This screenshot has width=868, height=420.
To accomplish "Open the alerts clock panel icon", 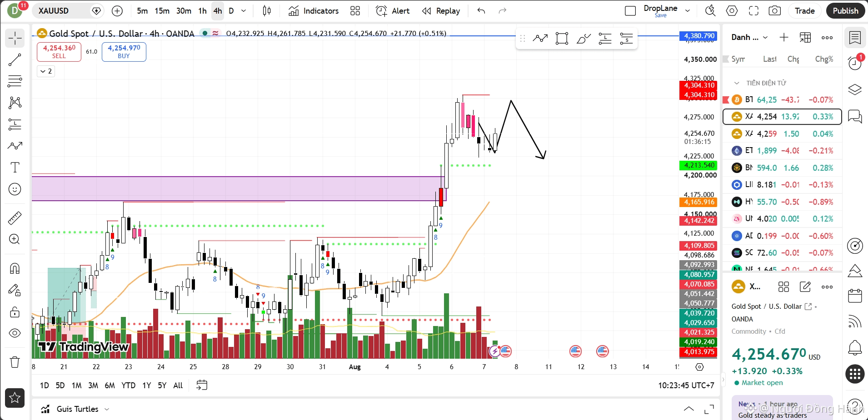I will pyautogui.click(x=855, y=63).
